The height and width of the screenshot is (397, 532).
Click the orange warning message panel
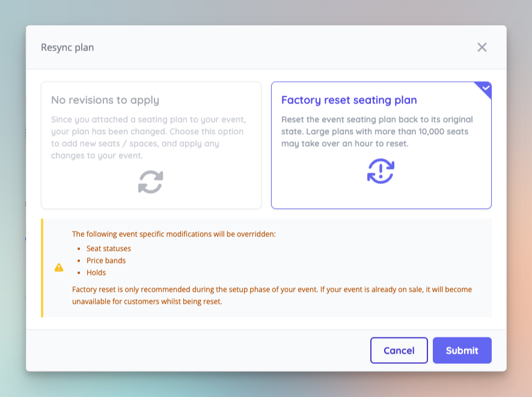click(x=266, y=268)
